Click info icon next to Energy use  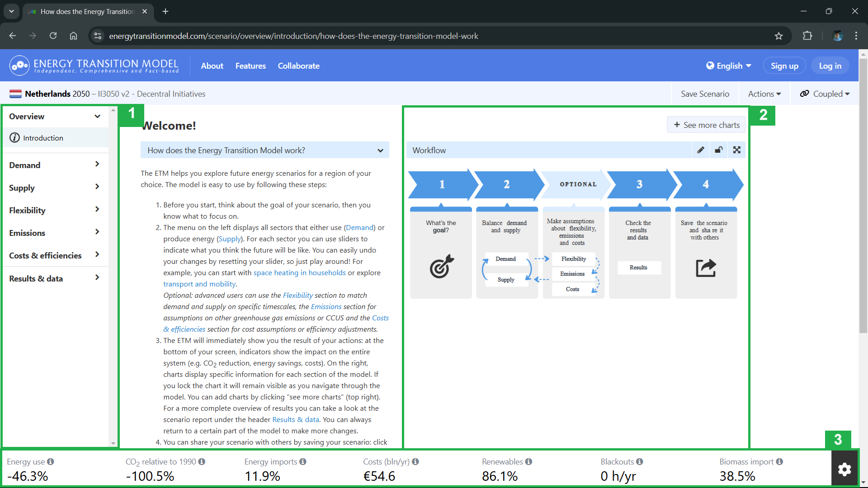[51, 462]
